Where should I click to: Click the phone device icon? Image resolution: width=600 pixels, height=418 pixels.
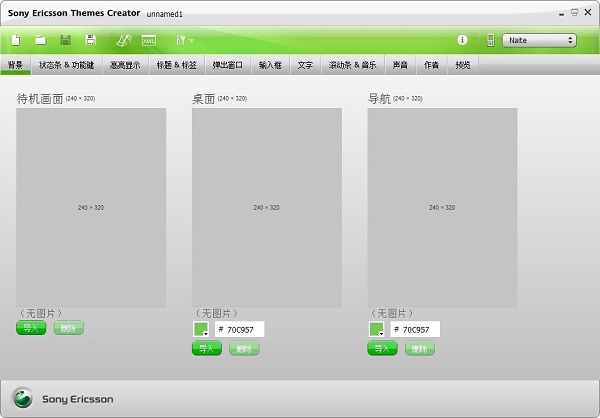pos(490,40)
